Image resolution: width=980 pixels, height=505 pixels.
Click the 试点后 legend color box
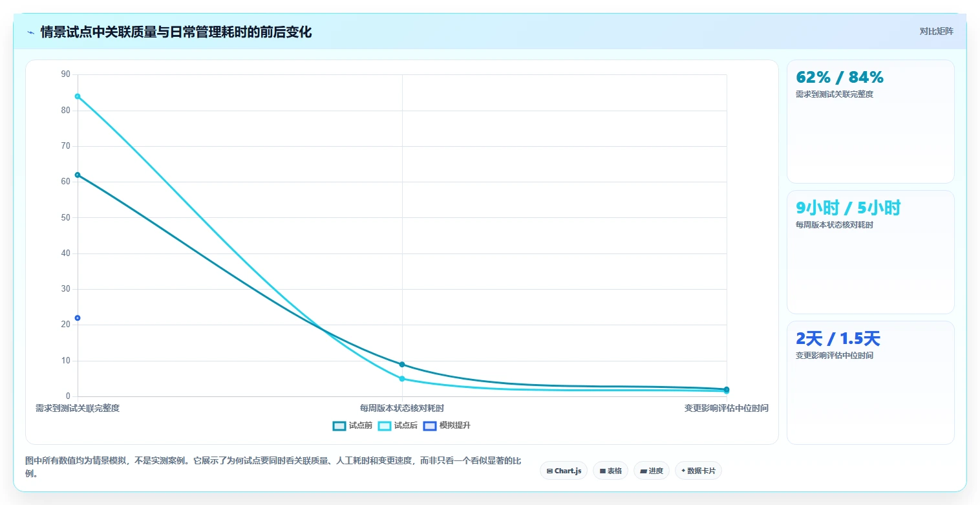tap(385, 425)
